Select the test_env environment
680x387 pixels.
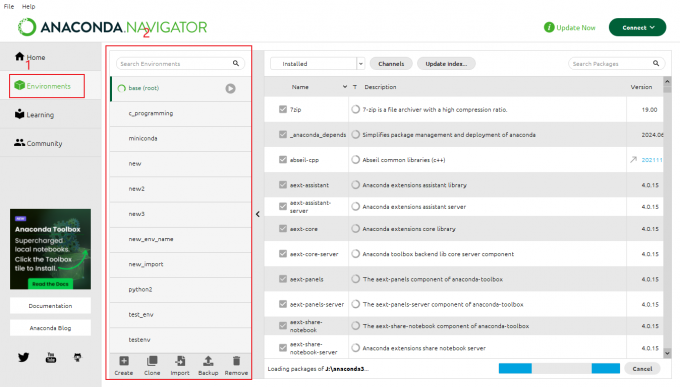180,315
